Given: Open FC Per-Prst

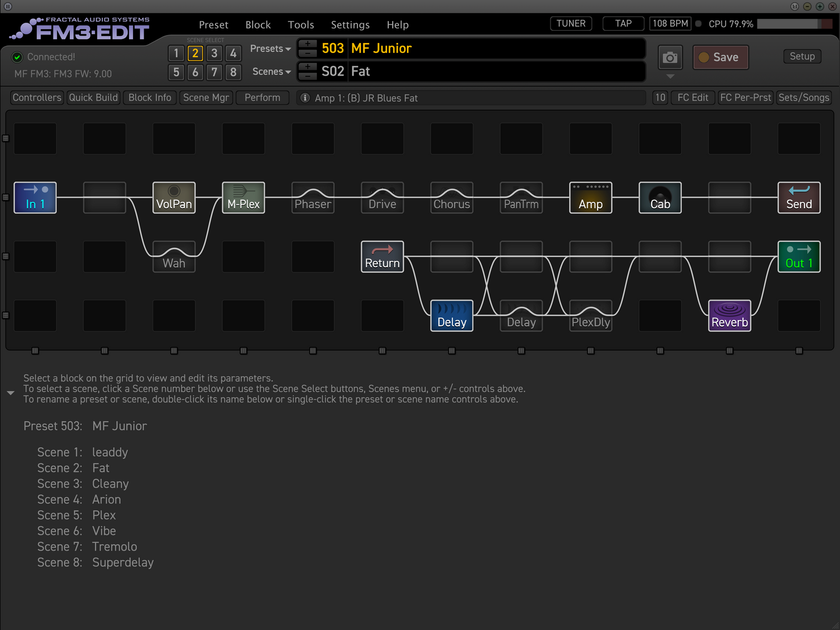Looking at the screenshot, I should 746,98.
